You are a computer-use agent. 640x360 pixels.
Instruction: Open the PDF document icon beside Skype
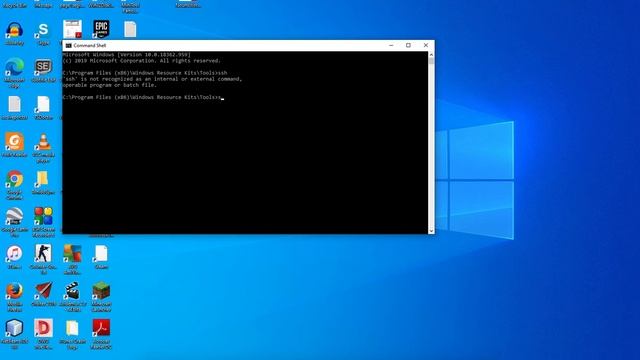[72, 29]
